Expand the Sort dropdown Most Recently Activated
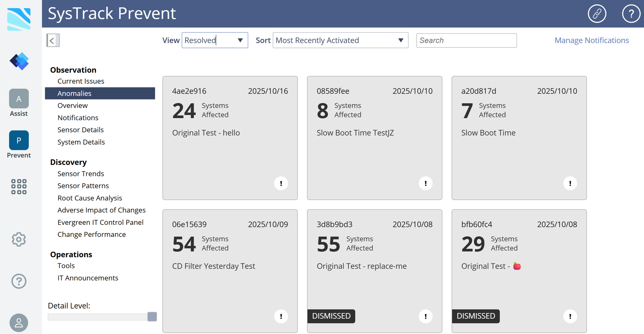The height and width of the screenshot is (334, 644). [340, 40]
